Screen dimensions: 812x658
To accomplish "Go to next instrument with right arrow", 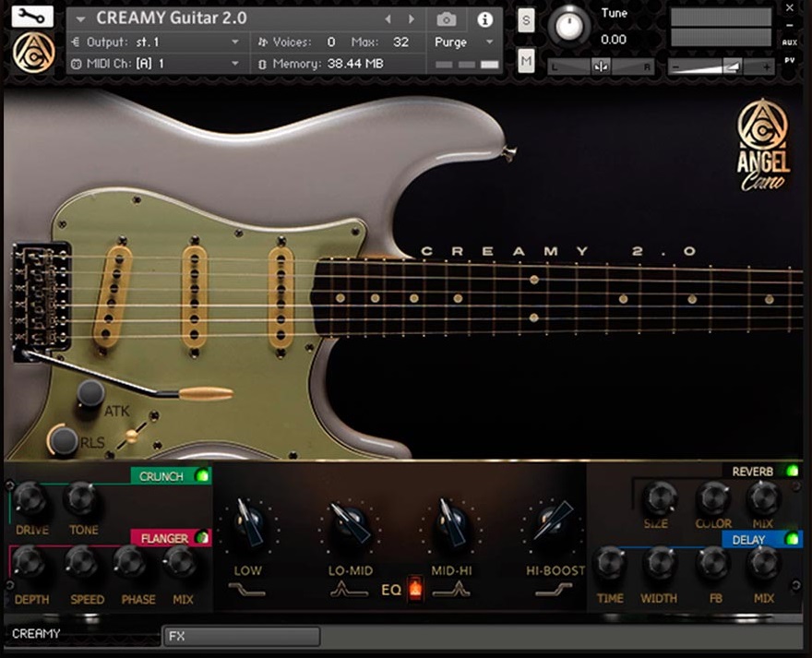I will (412, 19).
